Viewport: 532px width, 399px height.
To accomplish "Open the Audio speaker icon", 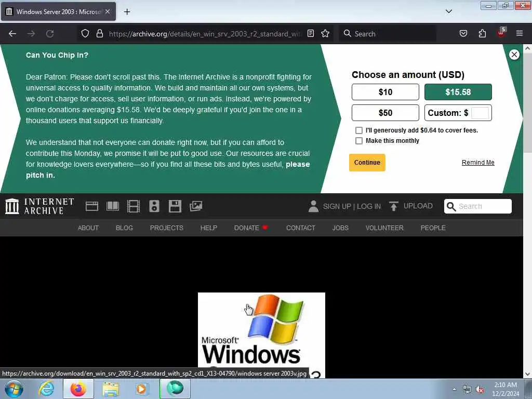I will point(154,206).
